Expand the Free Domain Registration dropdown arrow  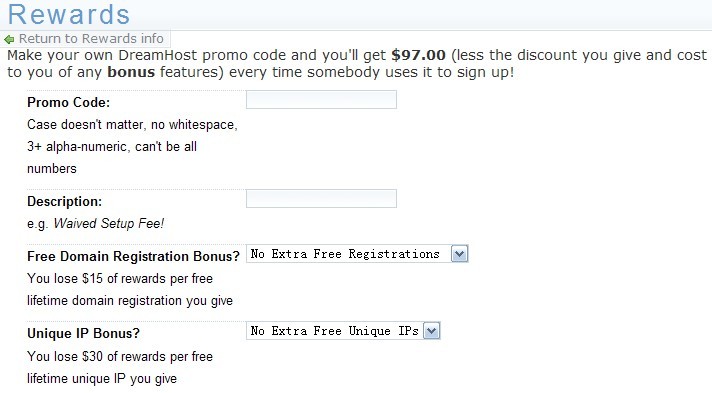click(x=459, y=254)
